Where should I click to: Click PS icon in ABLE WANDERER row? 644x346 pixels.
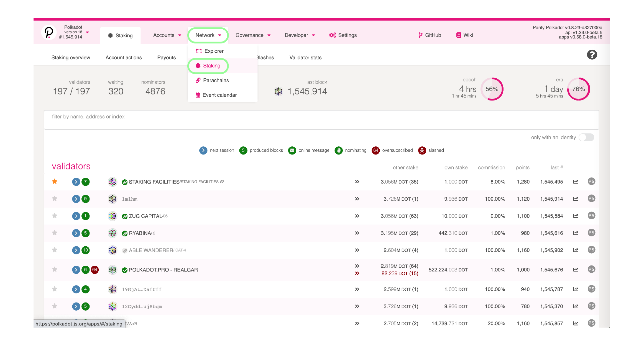point(591,250)
